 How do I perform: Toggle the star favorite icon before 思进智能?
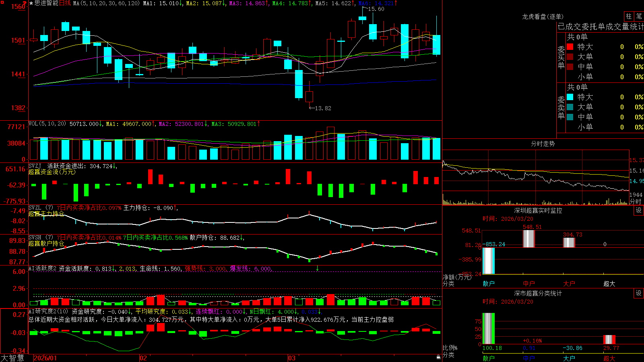click(31, 3)
